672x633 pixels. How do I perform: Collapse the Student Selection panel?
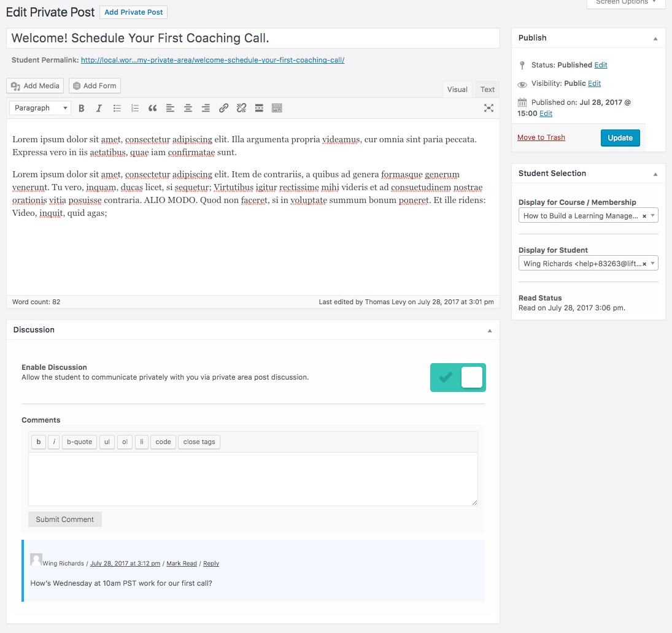click(x=655, y=174)
